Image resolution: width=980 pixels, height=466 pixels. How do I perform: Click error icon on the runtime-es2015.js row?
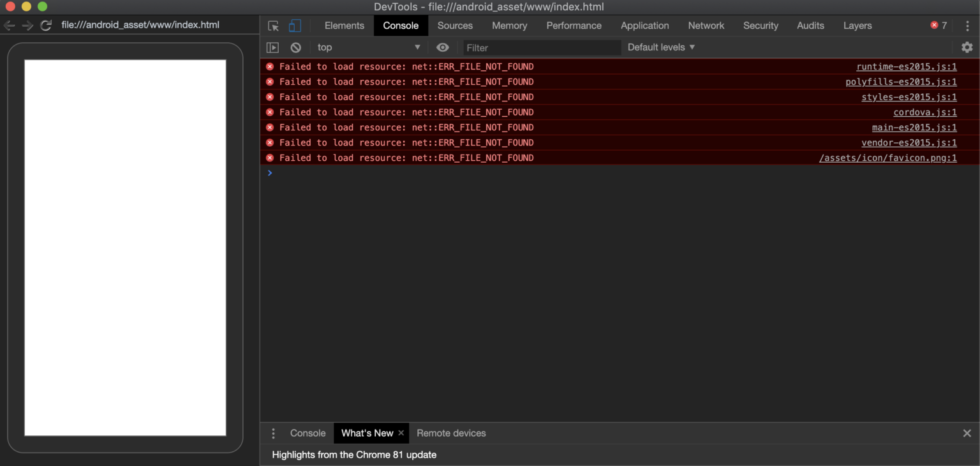pyautogui.click(x=270, y=66)
